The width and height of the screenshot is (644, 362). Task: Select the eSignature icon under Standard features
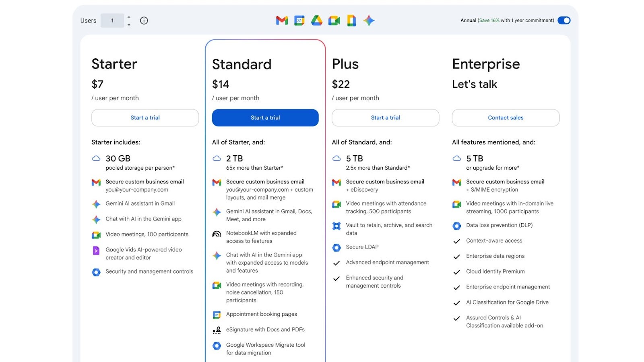[x=217, y=330]
